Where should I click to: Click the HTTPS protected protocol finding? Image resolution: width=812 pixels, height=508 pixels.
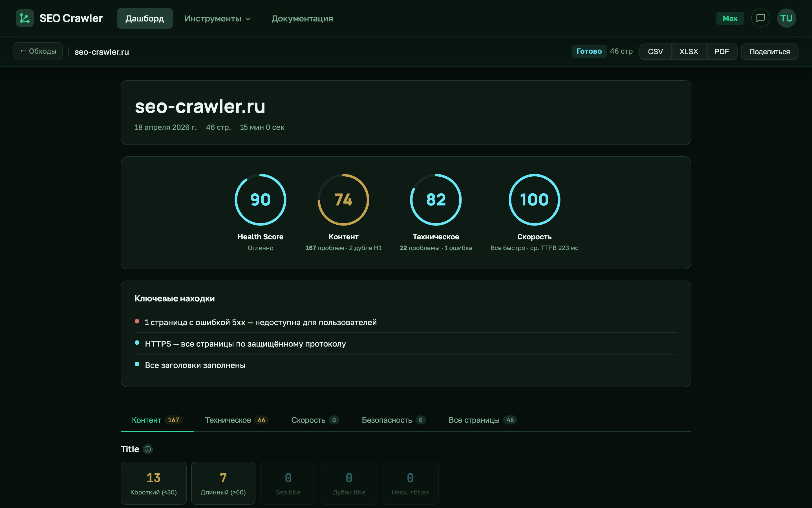point(406,344)
